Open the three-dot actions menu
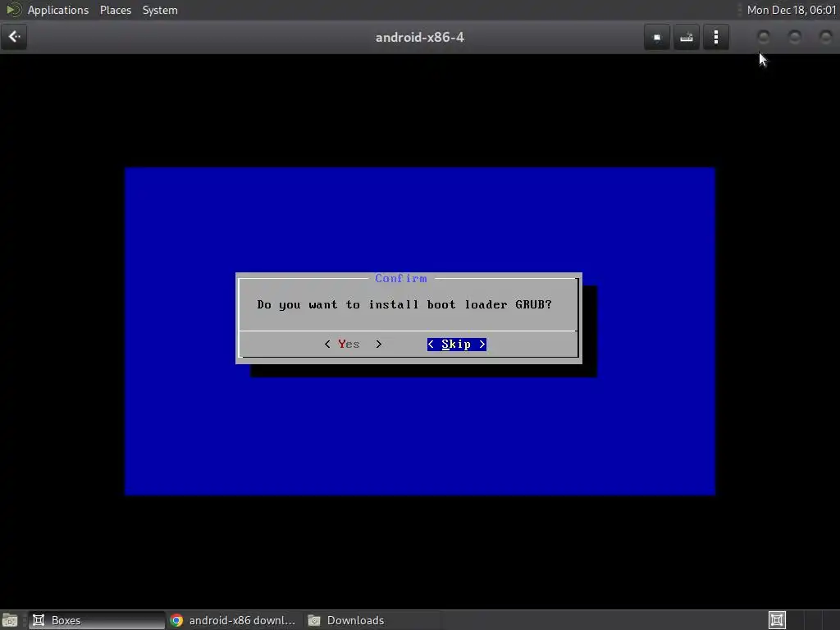The height and width of the screenshot is (630, 840). pyautogui.click(x=715, y=38)
